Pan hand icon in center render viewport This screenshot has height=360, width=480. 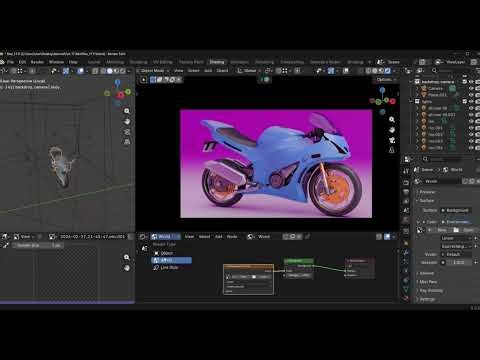[x=392, y=130]
